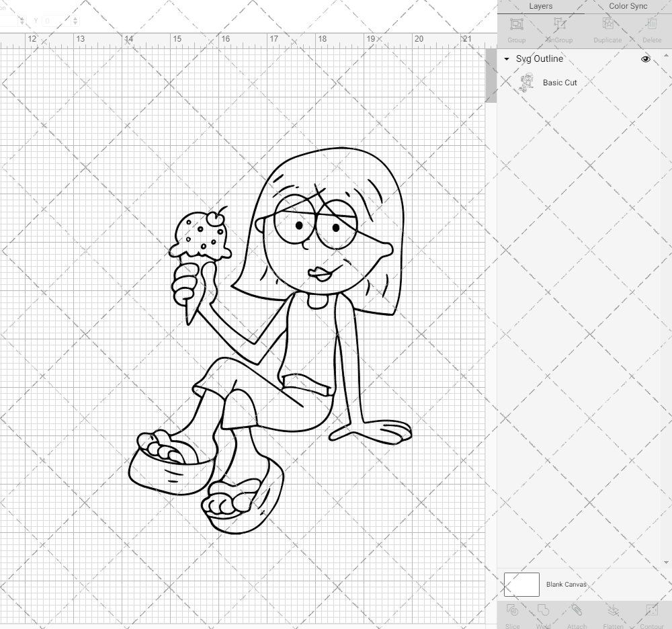The height and width of the screenshot is (629, 672).
Task: Open the Layers tab
Action: [540, 7]
